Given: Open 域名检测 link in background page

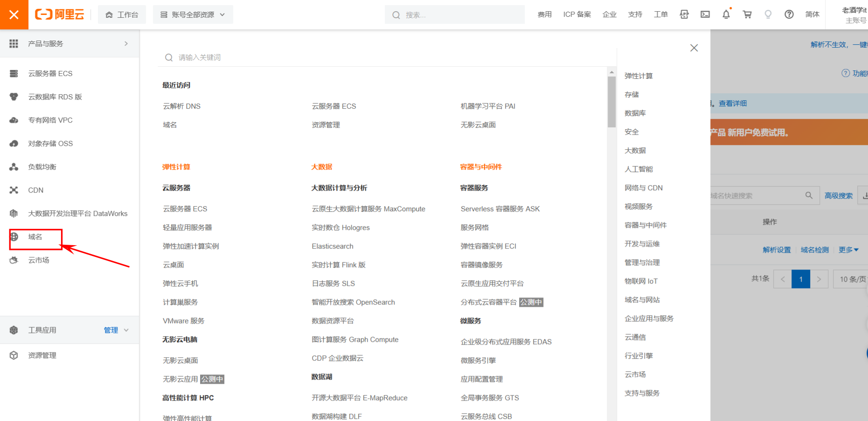Looking at the screenshot, I should [814, 250].
